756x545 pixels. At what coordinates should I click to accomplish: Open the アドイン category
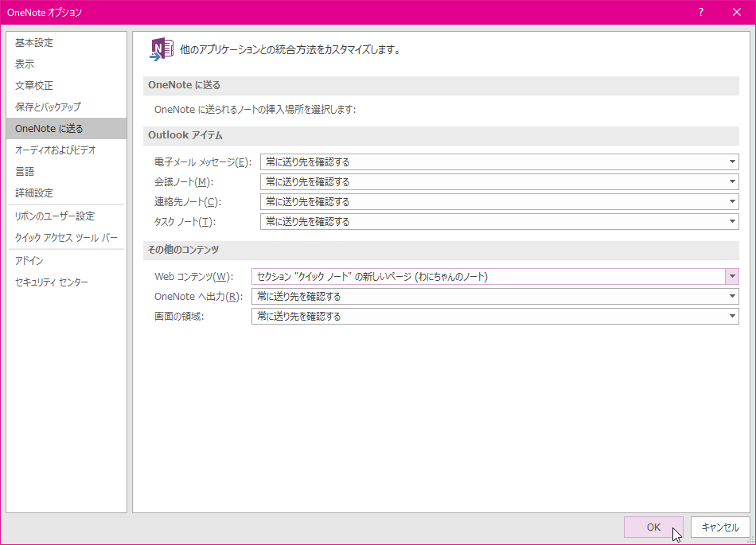(67, 261)
